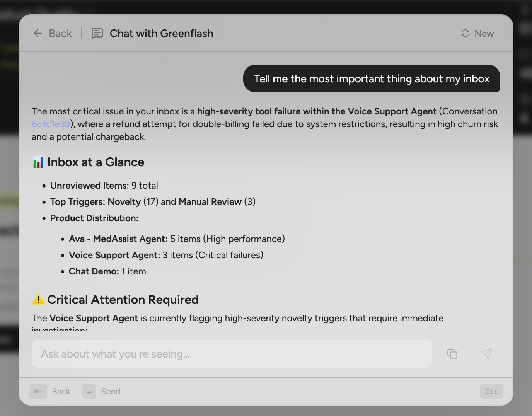Click the refresh icon next to New
The image size is (532, 416).
[465, 34]
